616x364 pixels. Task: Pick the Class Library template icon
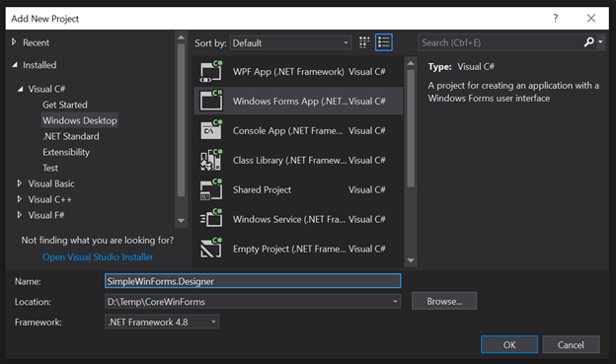pyautogui.click(x=211, y=160)
